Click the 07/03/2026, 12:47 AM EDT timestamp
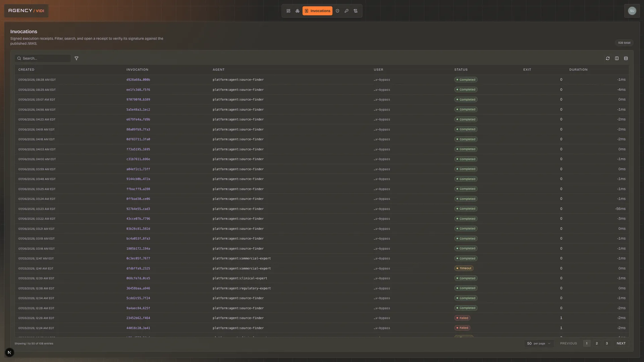644x362 pixels. (x=36, y=259)
